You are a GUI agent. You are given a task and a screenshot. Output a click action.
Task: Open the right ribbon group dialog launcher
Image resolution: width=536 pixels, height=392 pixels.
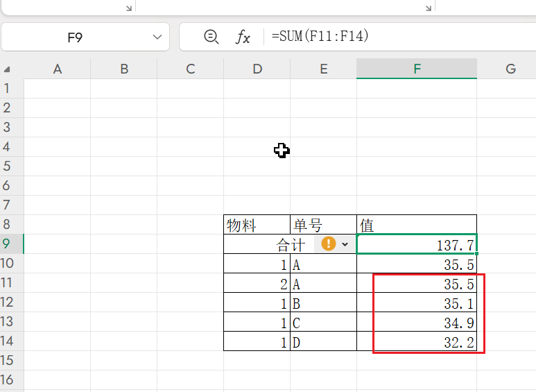coord(429,8)
